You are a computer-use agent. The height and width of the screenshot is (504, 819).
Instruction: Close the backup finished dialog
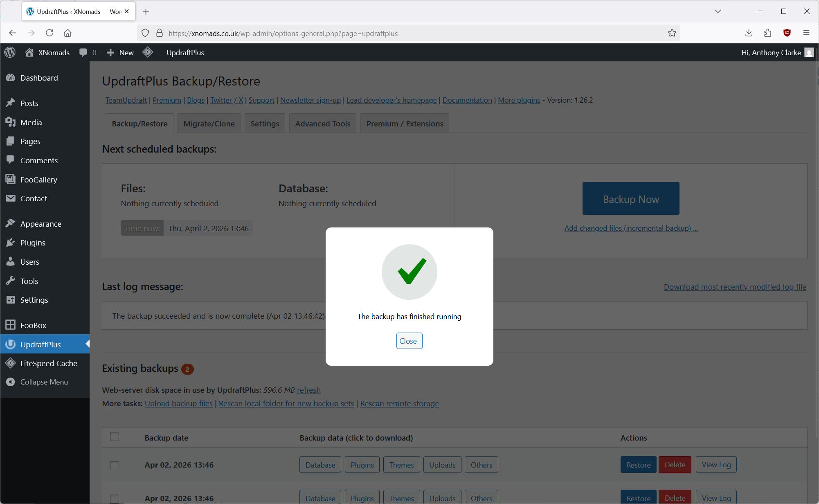[409, 341]
